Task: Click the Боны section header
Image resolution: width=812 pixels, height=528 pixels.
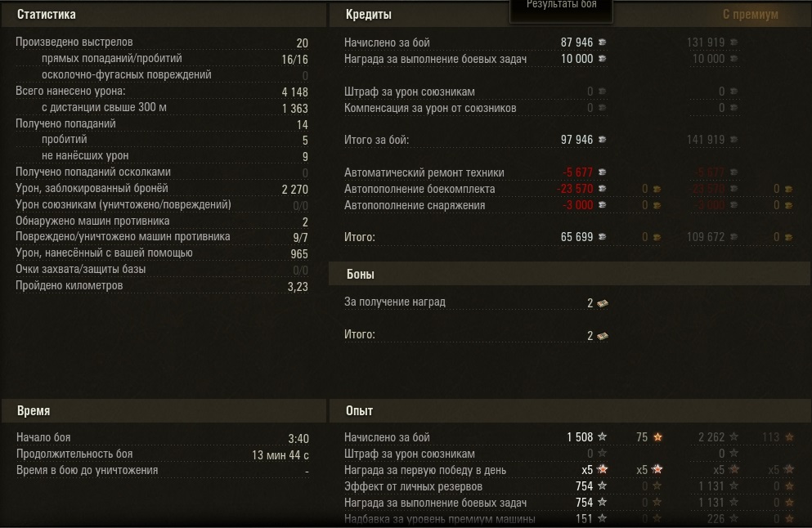Action: (361, 275)
